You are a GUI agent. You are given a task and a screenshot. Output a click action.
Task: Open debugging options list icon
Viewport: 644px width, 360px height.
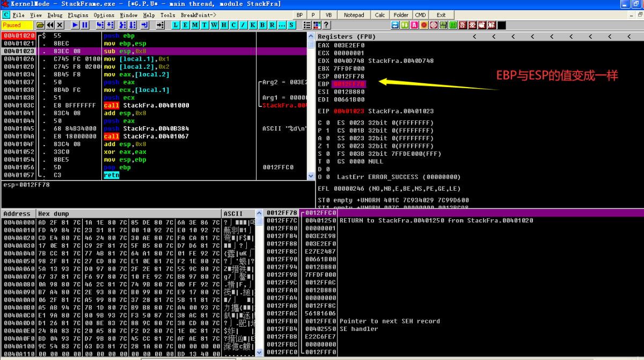pos(308,25)
